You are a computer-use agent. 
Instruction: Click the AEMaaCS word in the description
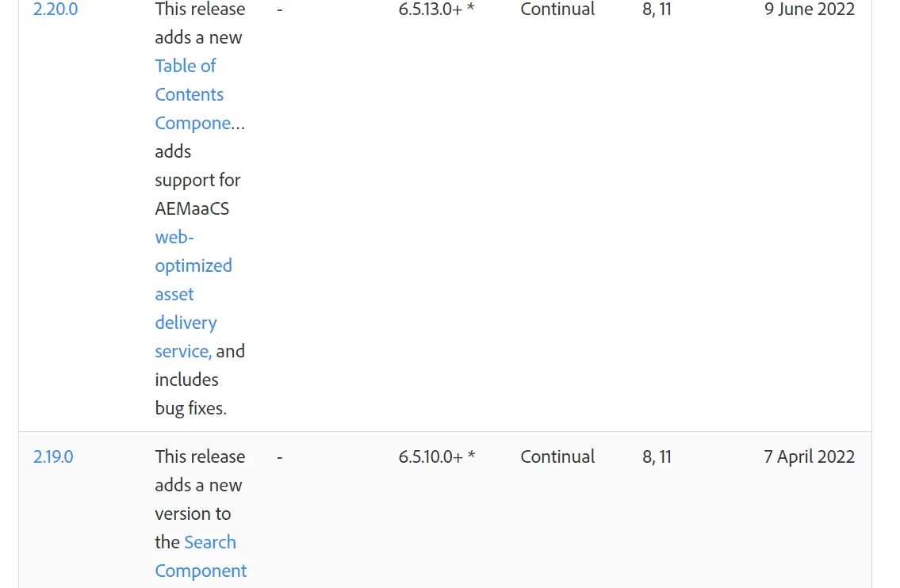pyautogui.click(x=192, y=208)
